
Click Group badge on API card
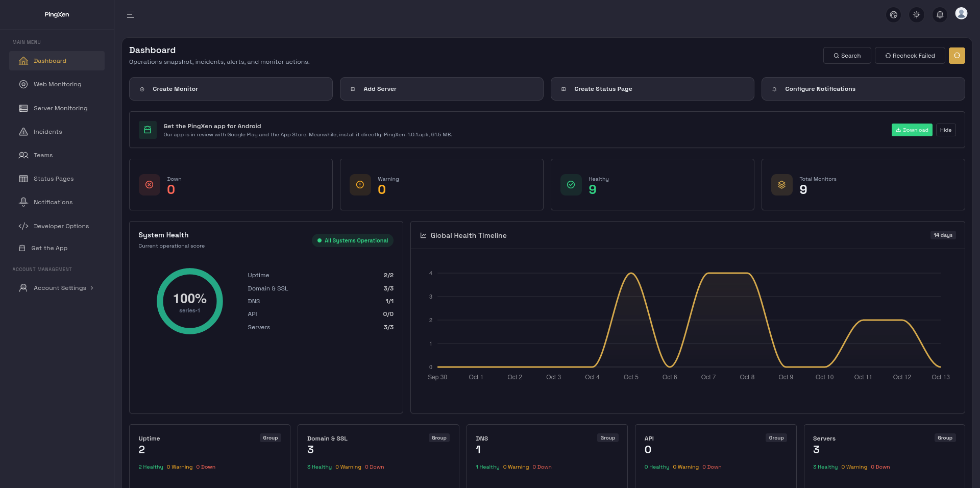(776, 438)
